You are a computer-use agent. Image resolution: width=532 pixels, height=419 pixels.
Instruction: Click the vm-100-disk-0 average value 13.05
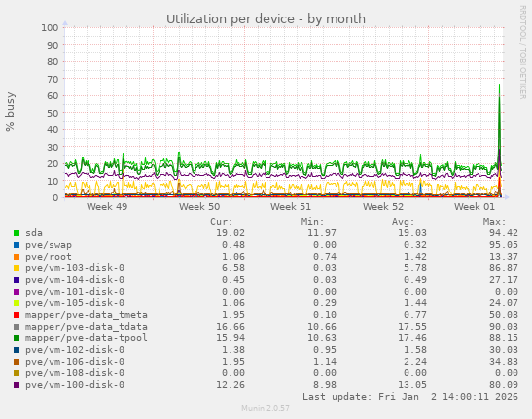tap(412, 385)
